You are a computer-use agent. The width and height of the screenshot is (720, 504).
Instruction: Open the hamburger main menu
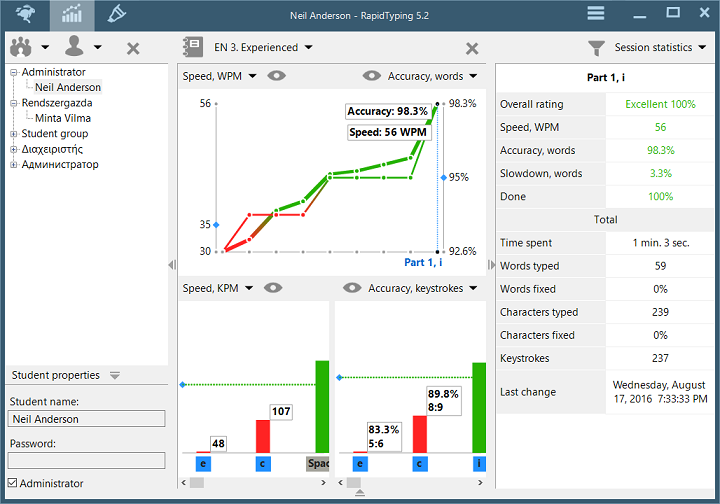(595, 13)
